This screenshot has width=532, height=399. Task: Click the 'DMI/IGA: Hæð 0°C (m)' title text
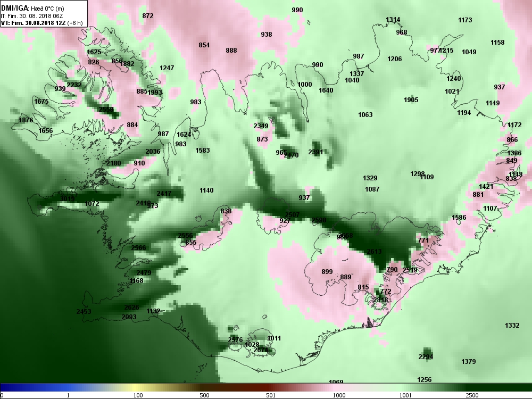32,9
